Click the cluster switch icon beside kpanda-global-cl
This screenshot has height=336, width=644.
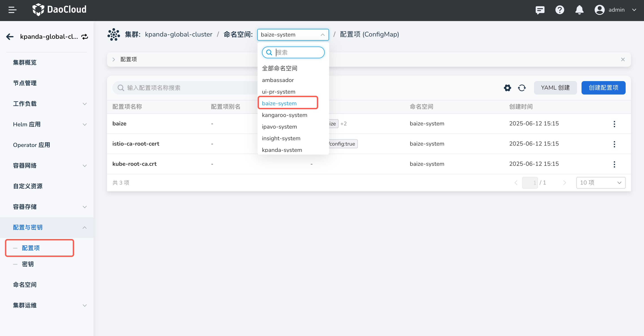tap(85, 37)
